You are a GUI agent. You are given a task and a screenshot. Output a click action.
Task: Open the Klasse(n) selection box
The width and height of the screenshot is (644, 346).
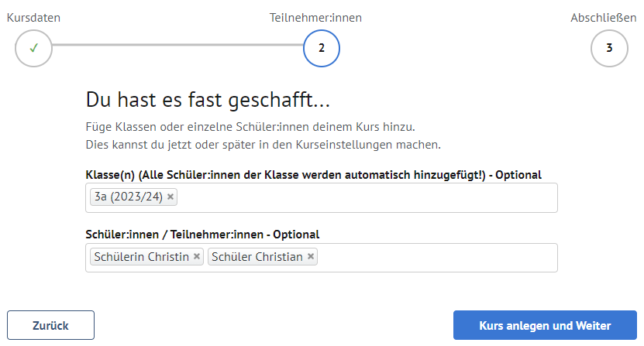click(x=364, y=198)
